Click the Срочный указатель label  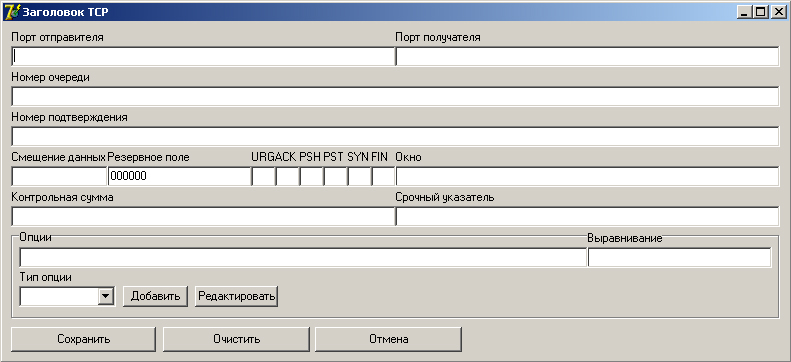pos(445,198)
